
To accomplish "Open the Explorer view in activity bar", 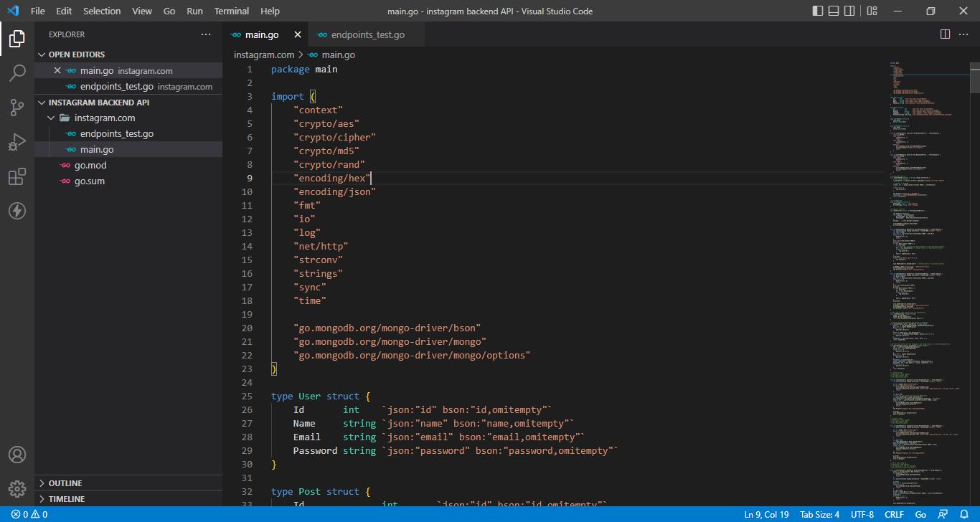I will pyautogui.click(x=17, y=39).
